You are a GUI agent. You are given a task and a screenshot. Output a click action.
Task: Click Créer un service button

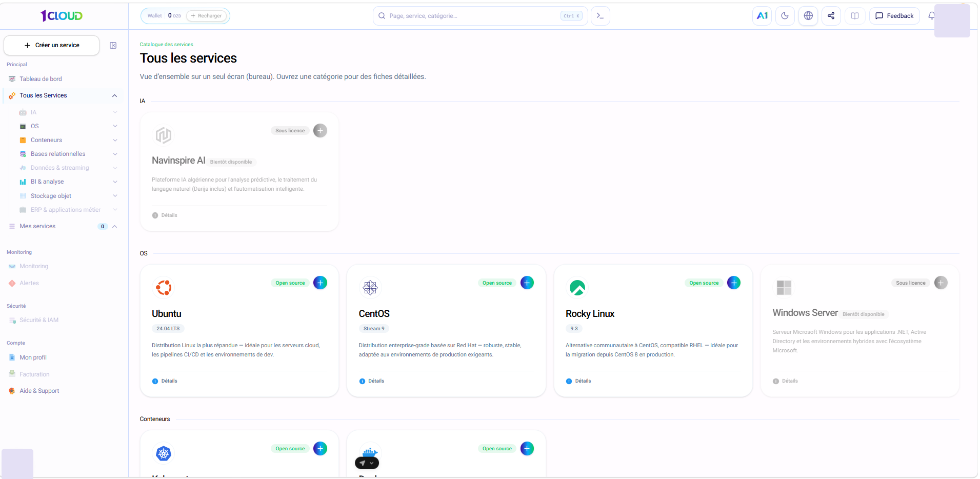coord(52,45)
